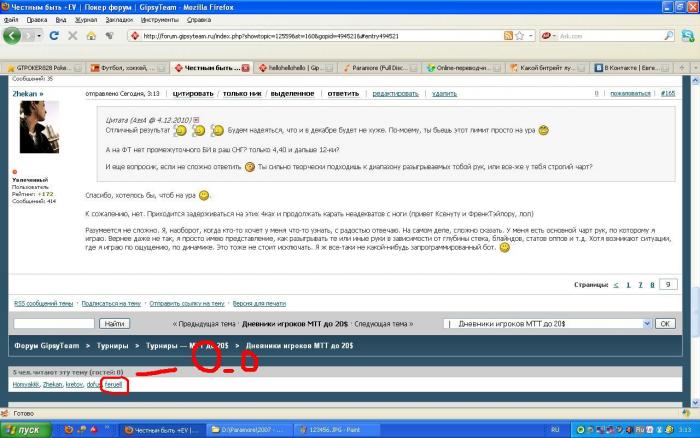Click the Stop loading X icon
The height and width of the screenshot is (438, 700).
72,36
